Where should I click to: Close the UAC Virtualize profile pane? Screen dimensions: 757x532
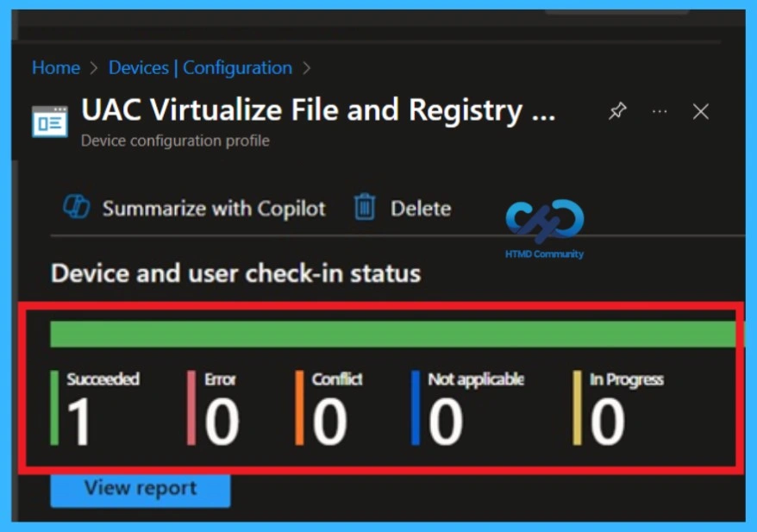click(700, 111)
